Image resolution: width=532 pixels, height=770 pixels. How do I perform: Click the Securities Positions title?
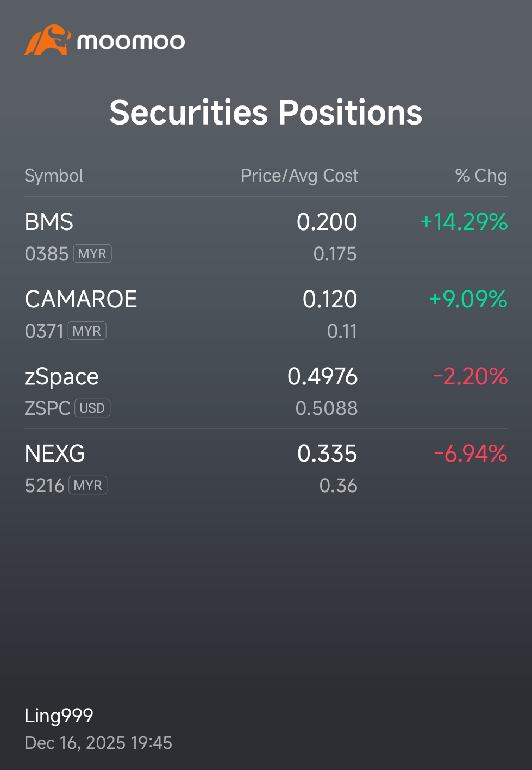266,113
